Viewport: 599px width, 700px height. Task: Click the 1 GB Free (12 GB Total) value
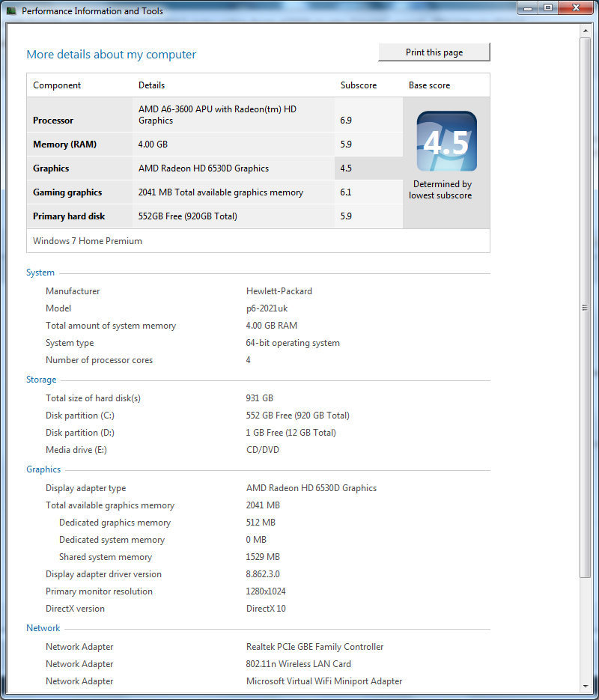pos(291,433)
